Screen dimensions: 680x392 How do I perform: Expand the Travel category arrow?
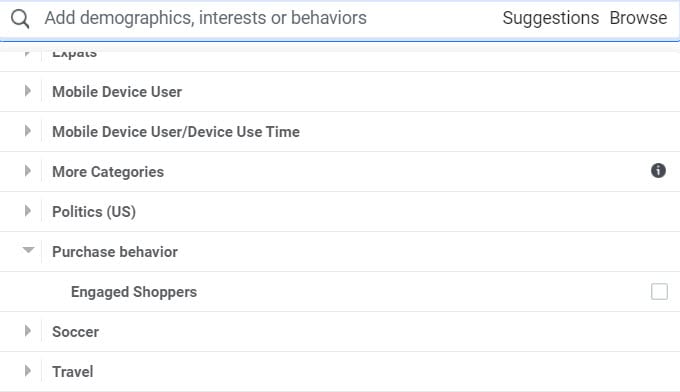[x=28, y=371]
